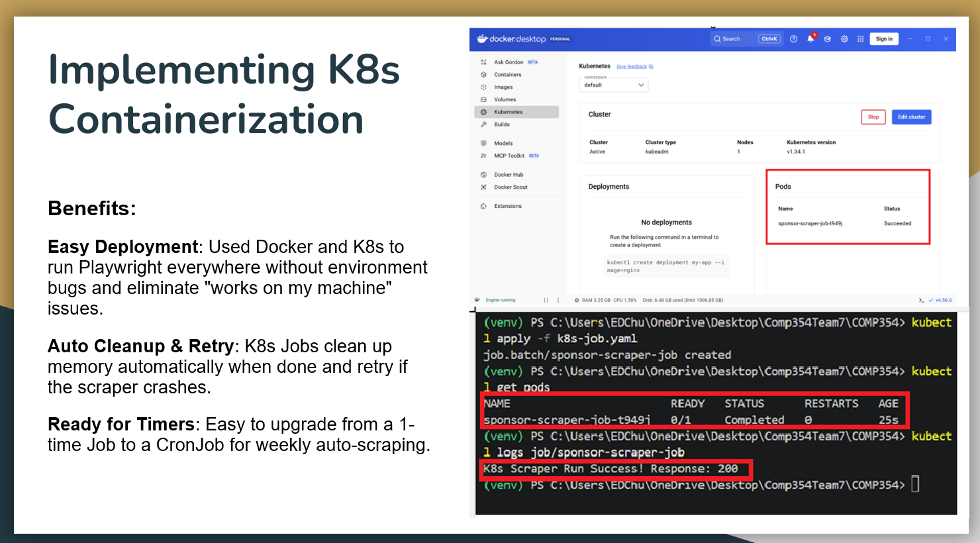Click the Extensions puzzle icon
The height and width of the screenshot is (543, 980).
(483, 206)
